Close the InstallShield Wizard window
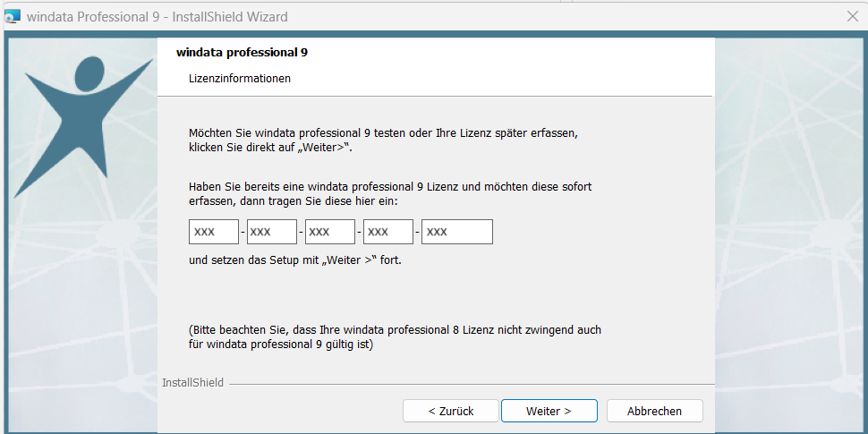868x434 pixels. [853, 17]
